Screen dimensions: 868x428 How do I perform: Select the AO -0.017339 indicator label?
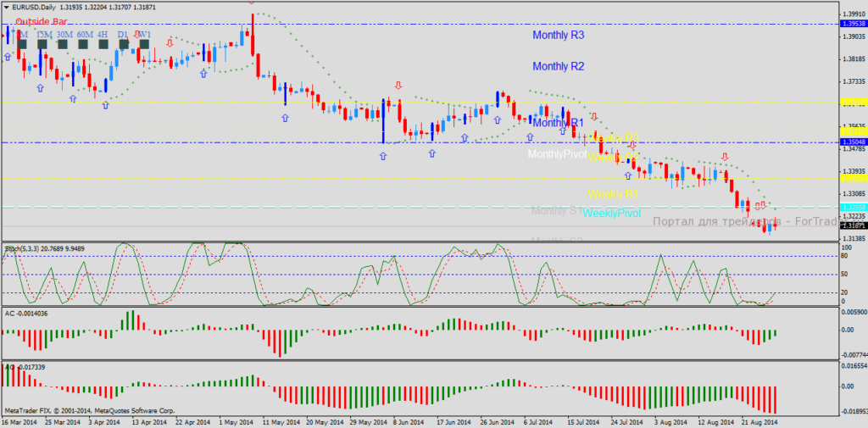25,367
